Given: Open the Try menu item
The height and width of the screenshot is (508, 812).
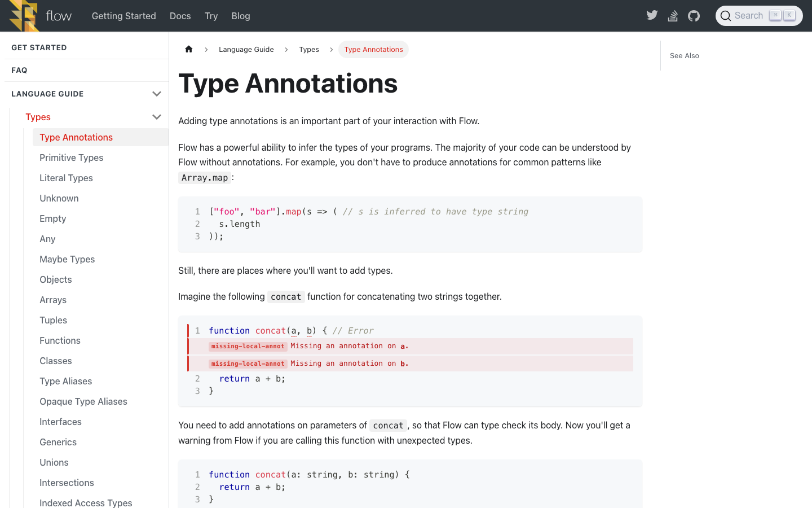Looking at the screenshot, I should coord(211,16).
